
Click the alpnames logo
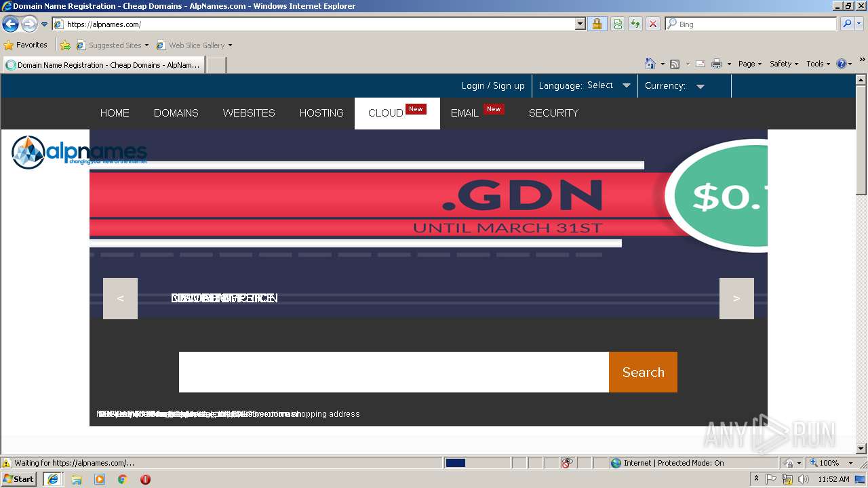coord(79,152)
